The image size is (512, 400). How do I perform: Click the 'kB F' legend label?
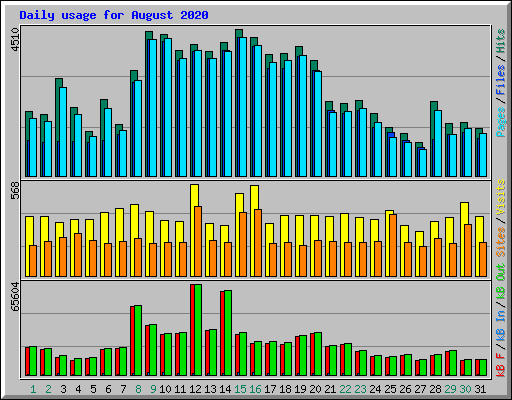pos(501,365)
